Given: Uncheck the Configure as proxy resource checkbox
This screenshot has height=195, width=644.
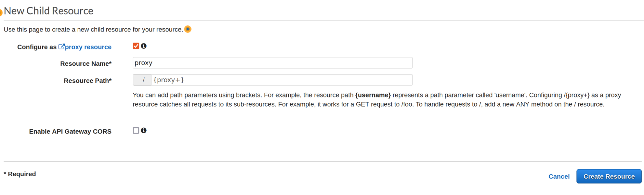Looking at the screenshot, I should (136, 46).
